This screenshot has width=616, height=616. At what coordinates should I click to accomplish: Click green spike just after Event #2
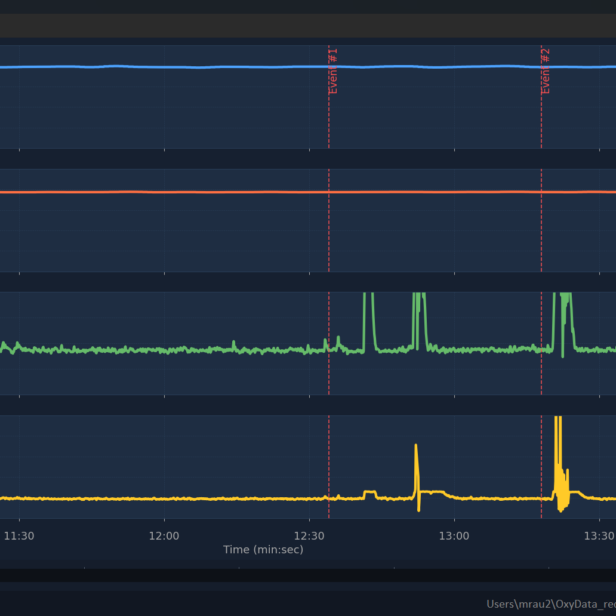(x=564, y=324)
